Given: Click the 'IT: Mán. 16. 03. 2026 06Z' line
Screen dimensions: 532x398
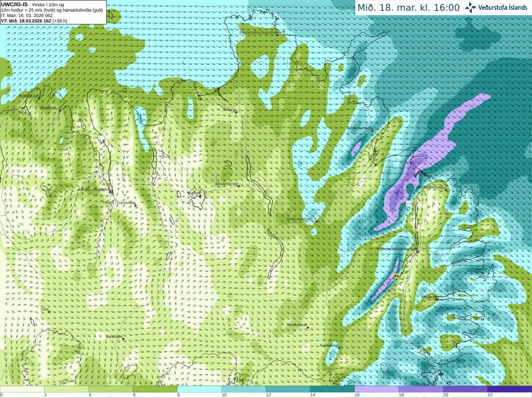Looking at the screenshot, I should tap(27, 15).
